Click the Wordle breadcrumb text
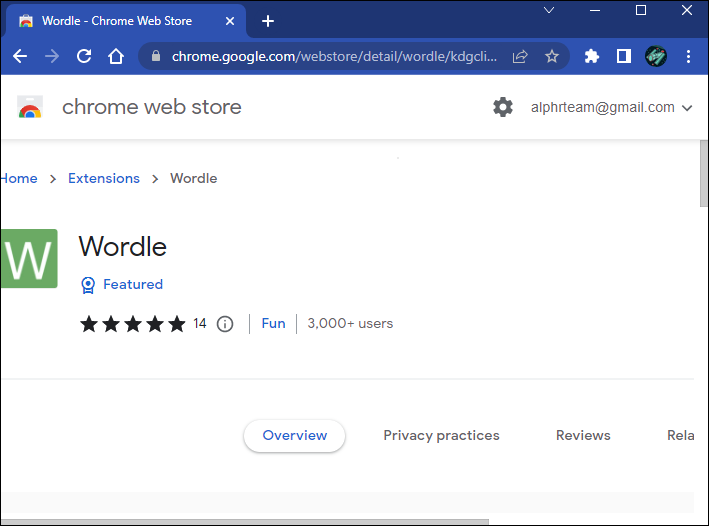Image resolution: width=709 pixels, height=526 pixels. pyautogui.click(x=194, y=178)
